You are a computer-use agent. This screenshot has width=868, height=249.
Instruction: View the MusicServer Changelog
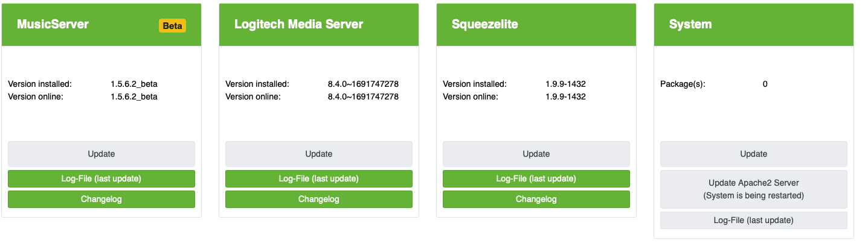pos(101,199)
